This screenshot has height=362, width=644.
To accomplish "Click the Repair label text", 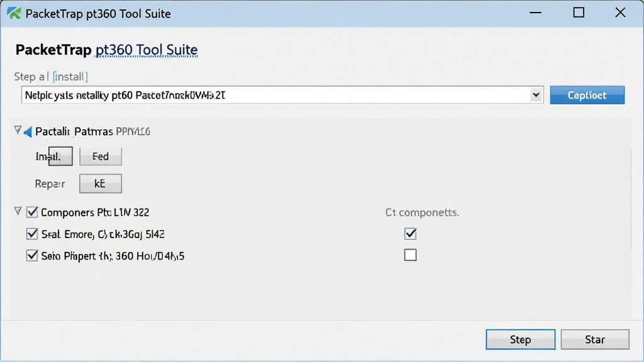I will pyautogui.click(x=50, y=184).
